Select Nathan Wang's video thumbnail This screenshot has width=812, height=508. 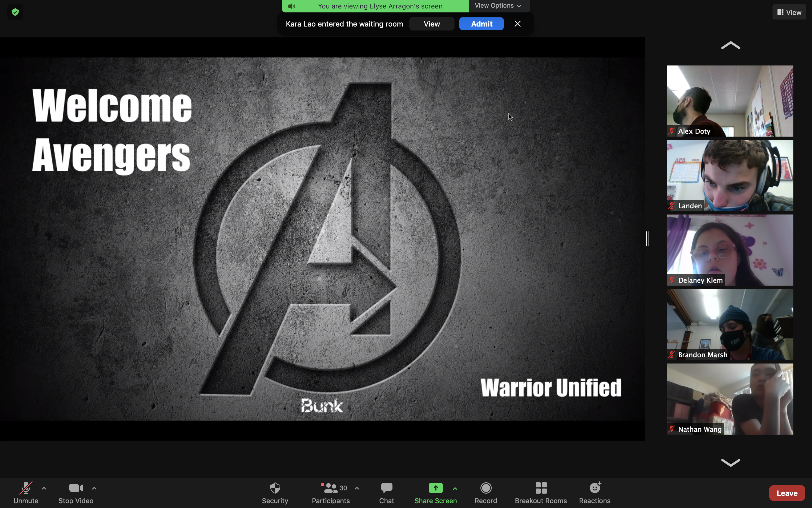[x=730, y=399]
